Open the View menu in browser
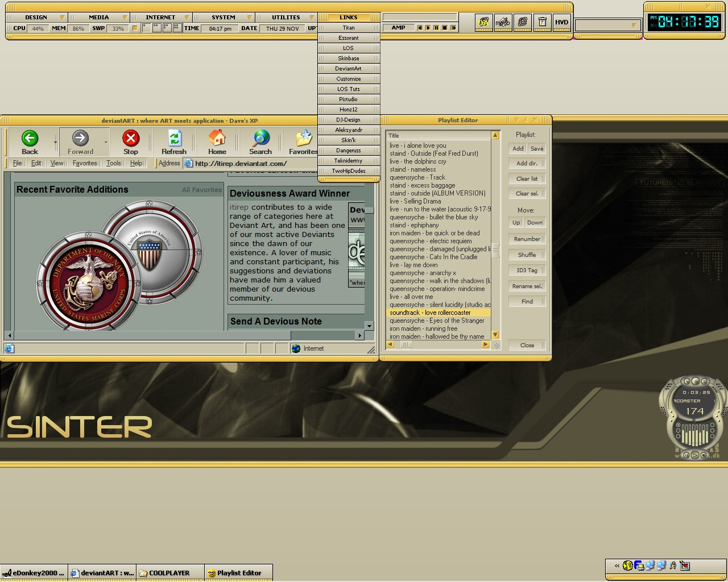The width and height of the screenshot is (728, 582). (x=57, y=163)
